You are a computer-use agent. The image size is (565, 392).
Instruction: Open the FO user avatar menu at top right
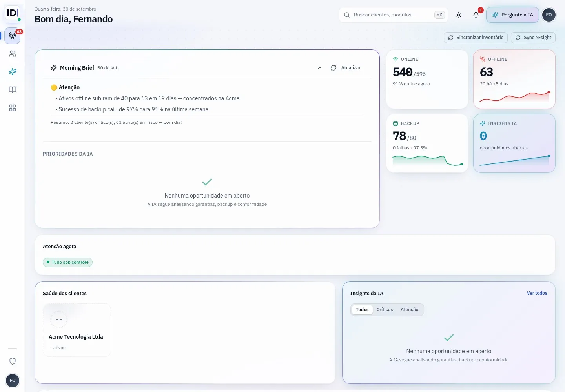click(x=549, y=15)
